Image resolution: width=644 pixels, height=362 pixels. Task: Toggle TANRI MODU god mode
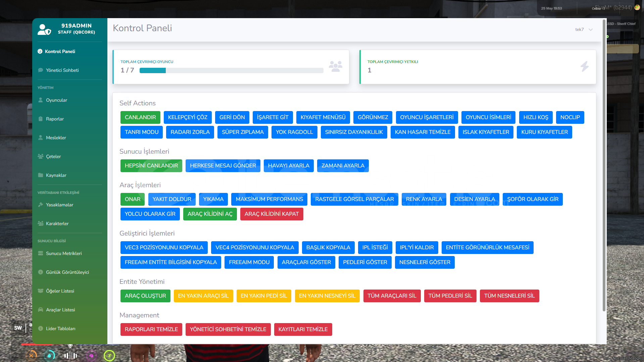[x=142, y=132]
